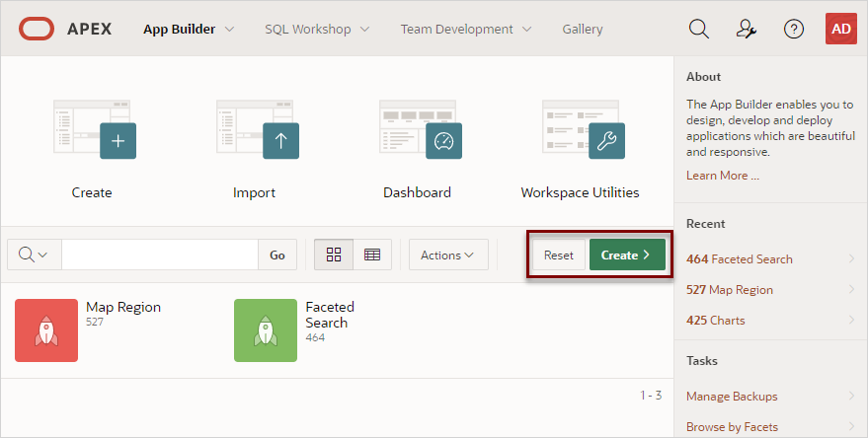Open recent app 464 Faceted Search
This screenshot has width=868, height=438.
tap(740, 258)
